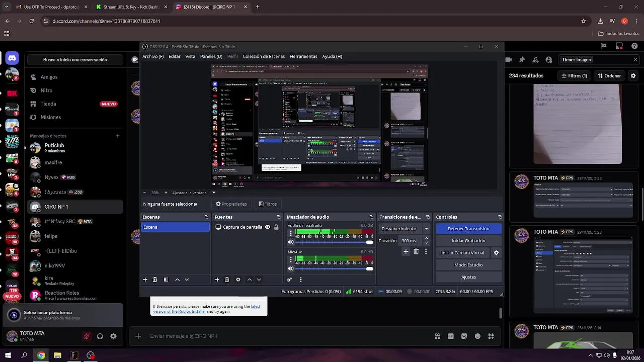Open the GIF picker in Discord
This screenshot has height=362, width=644.
(x=451, y=336)
